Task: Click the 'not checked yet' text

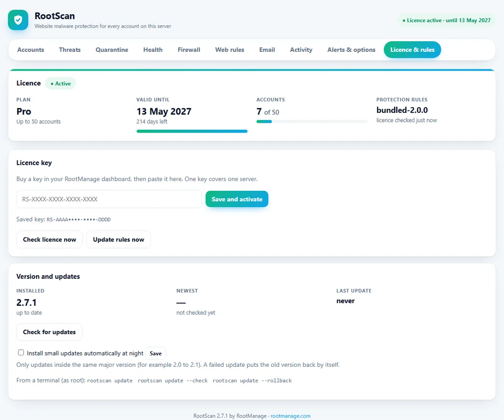Action: point(196,313)
